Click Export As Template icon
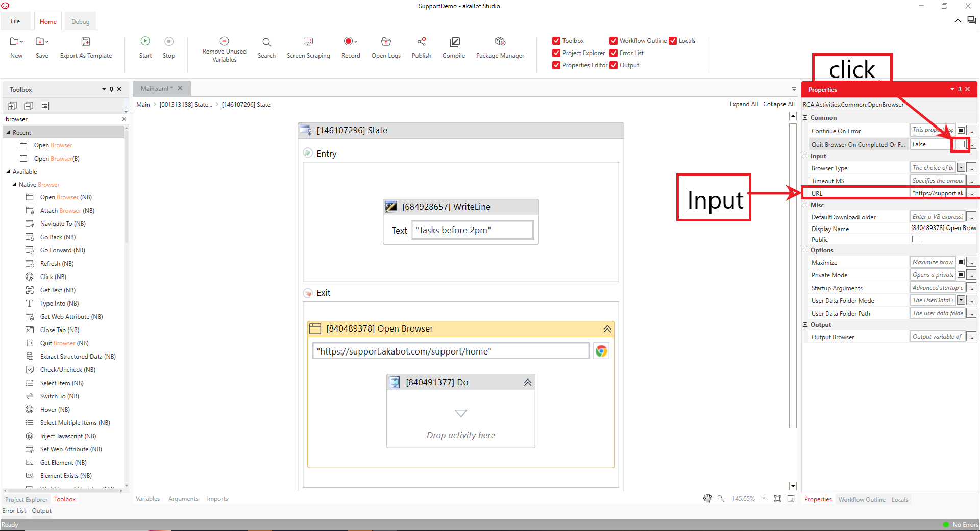Image resolution: width=980 pixels, height=531 pixels. [x=86, y=41]
